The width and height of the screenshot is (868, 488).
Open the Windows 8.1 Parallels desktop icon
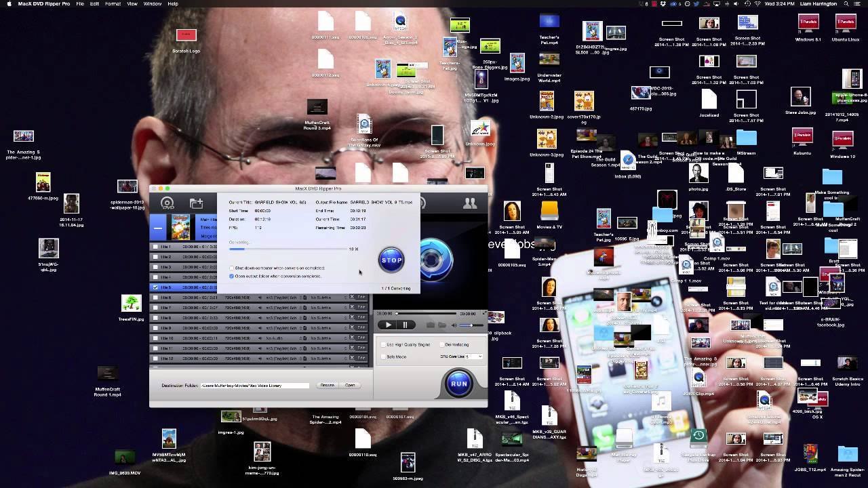[x=808, y=22]
